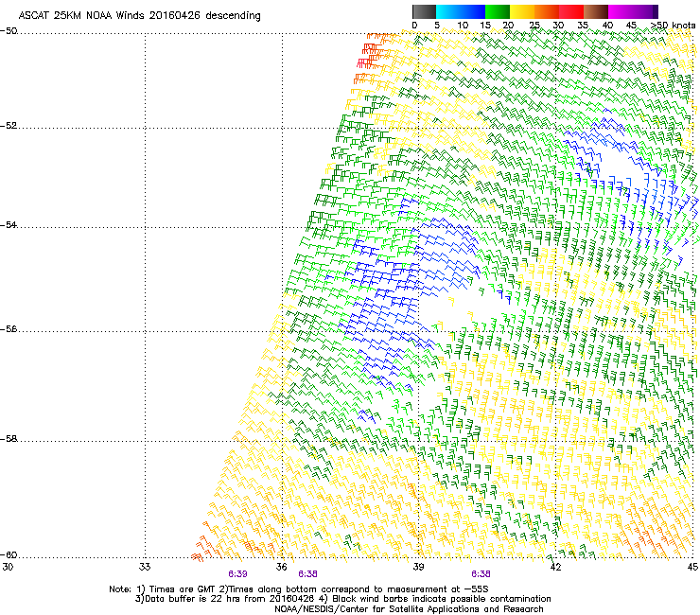
Task: Click the brown 35-40 knots color bar segment
Action: click(x=596, y=11)
